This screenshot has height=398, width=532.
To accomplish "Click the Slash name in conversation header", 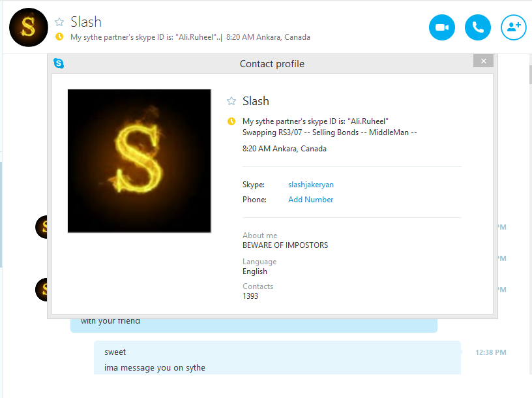I will point(86,22).
